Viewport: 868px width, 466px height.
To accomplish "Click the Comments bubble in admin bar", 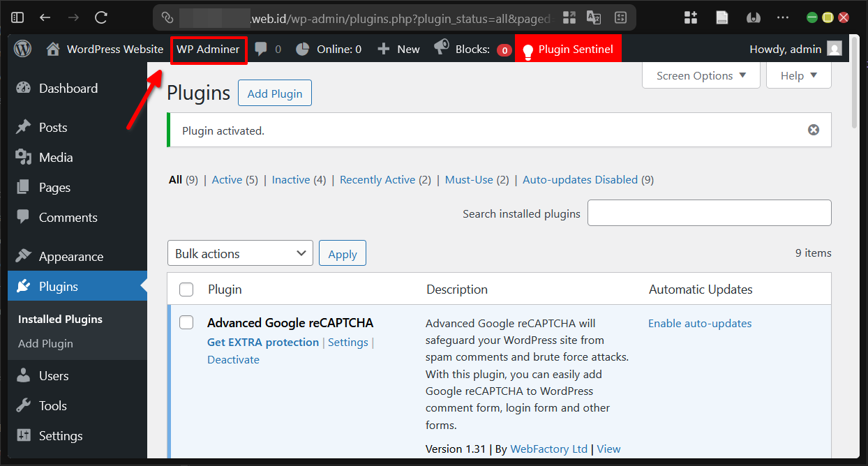I will [261, 48].
